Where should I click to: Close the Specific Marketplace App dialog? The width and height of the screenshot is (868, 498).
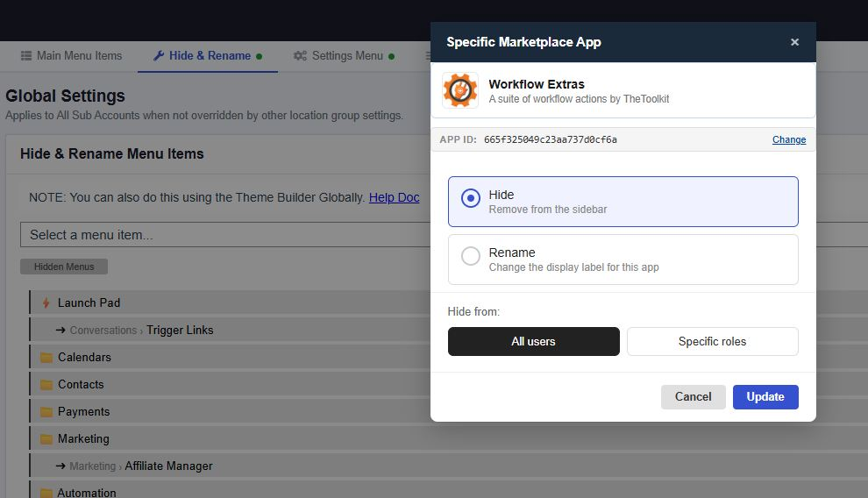(x=794, y=42)
